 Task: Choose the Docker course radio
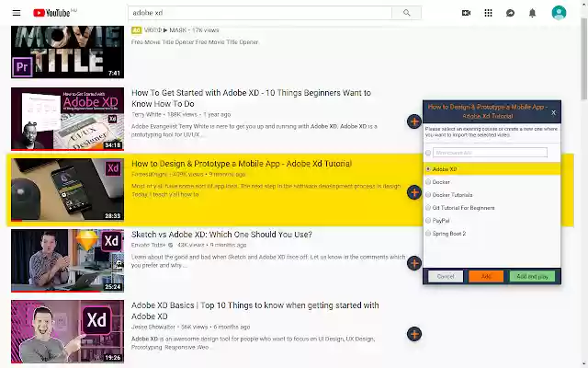tap(428, 182)
